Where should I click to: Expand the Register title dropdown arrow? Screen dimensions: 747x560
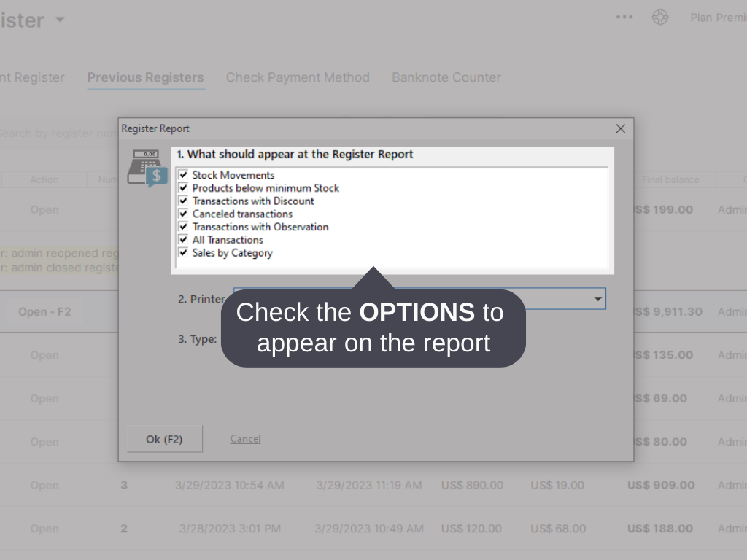point(60,20)
